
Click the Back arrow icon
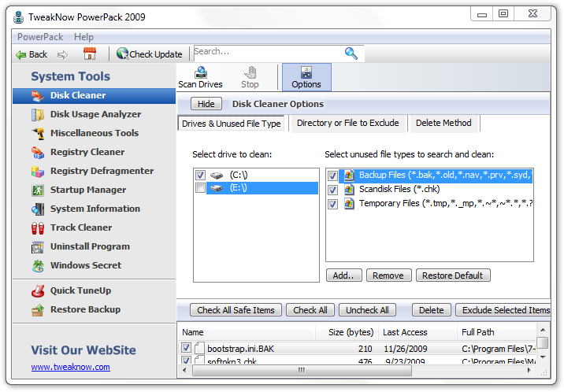click(x=20, y=54)
